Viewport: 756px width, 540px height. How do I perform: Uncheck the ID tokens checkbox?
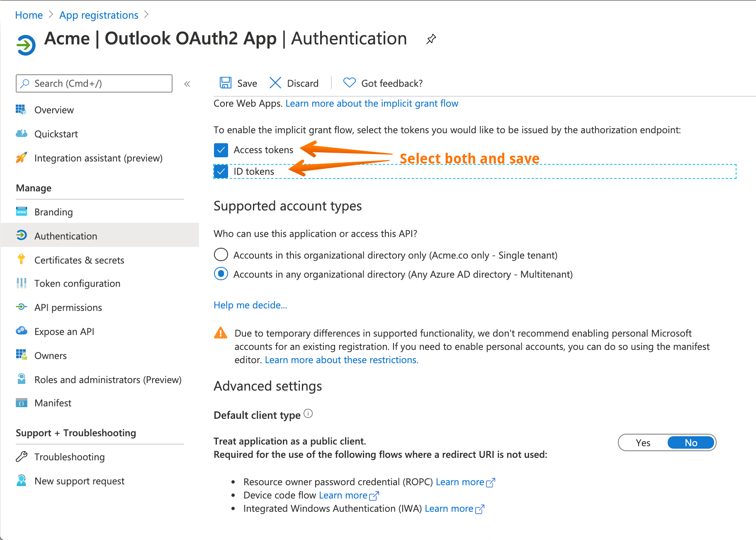point(221,171)
